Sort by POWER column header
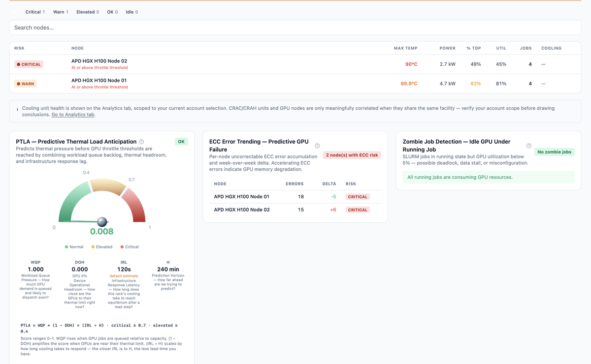Screen dimensions: 591x364 tap(447, 48)
